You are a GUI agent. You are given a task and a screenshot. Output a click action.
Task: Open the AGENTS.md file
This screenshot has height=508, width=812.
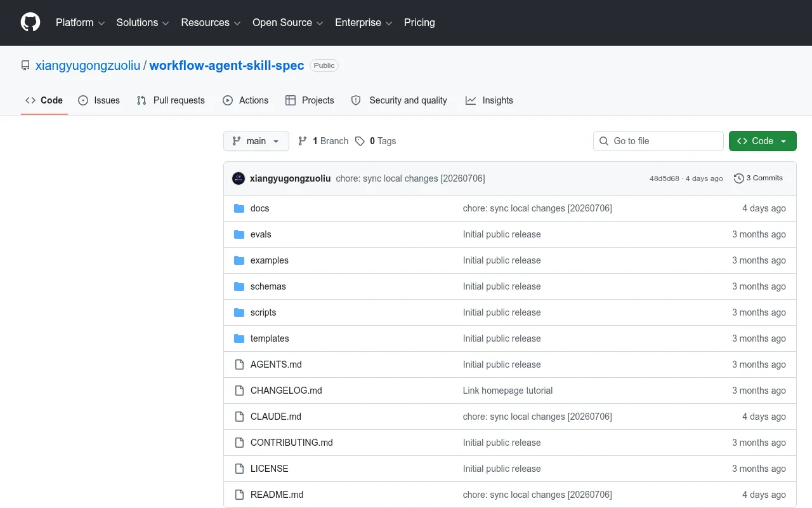(x=276, y=364)
